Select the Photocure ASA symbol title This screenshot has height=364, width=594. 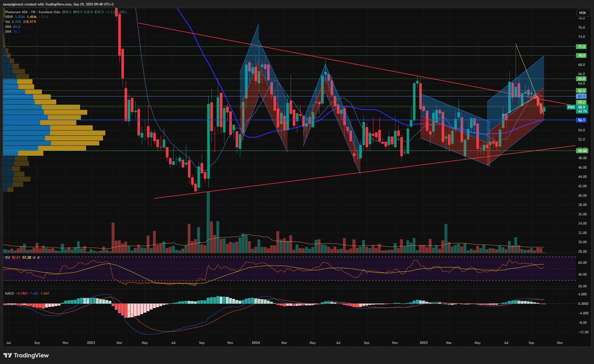[16, 12]
